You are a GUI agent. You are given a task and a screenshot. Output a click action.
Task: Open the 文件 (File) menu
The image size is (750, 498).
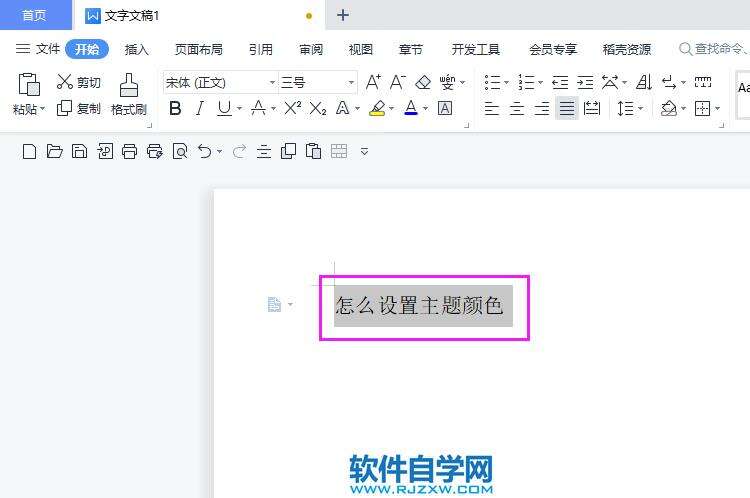[38, 49]
